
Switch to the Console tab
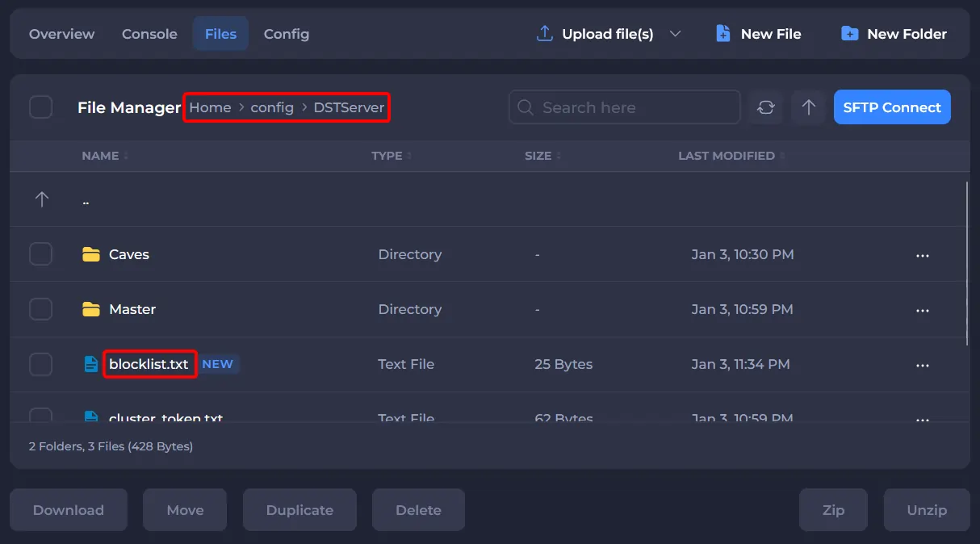tap(149, 34)
